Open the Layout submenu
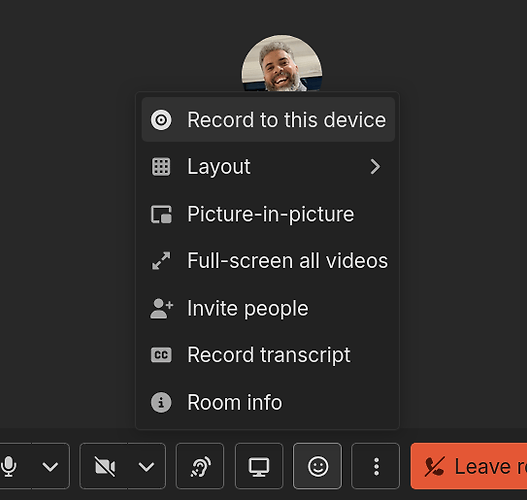527x500 pixels. pos(268,167)
